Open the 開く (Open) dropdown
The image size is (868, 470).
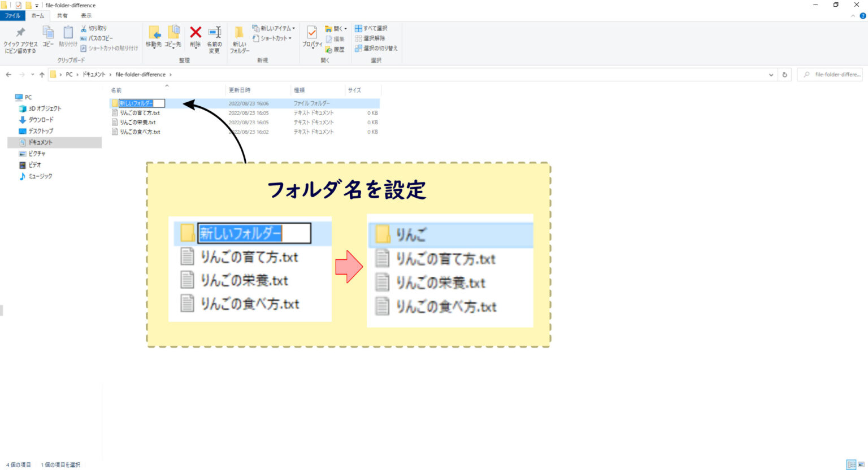tap(336, 29)
